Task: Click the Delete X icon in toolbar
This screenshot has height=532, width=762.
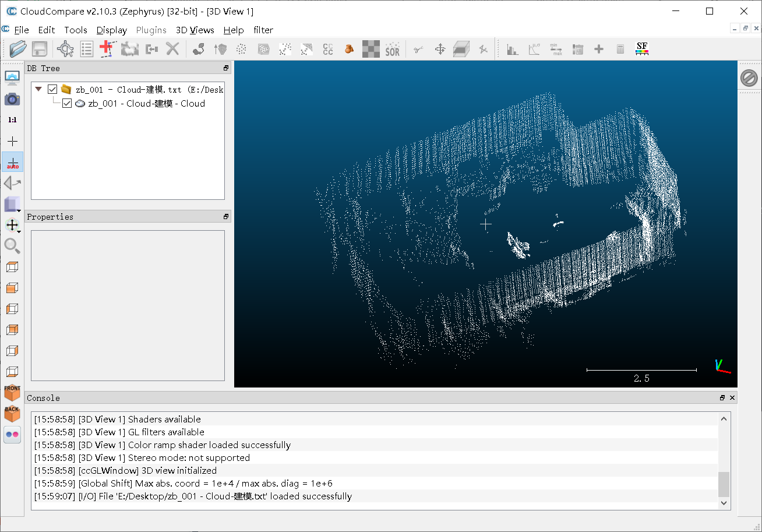Action: click(x=172, y=49)
